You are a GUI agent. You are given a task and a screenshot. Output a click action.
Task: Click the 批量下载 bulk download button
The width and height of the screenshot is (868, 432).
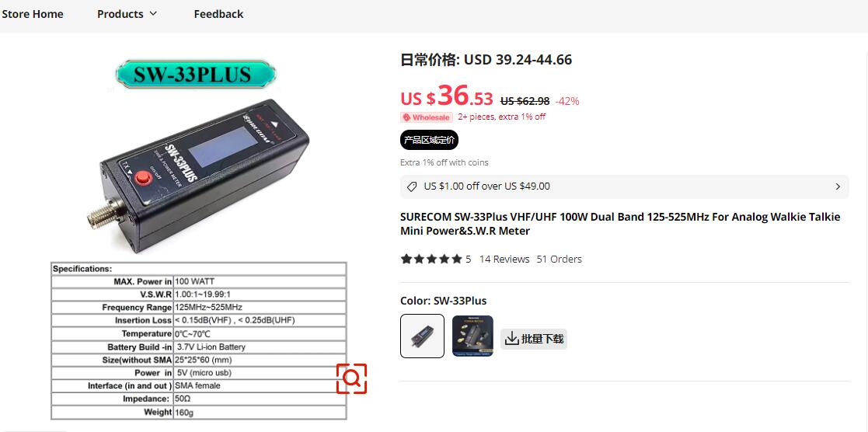tap(534, 339)
